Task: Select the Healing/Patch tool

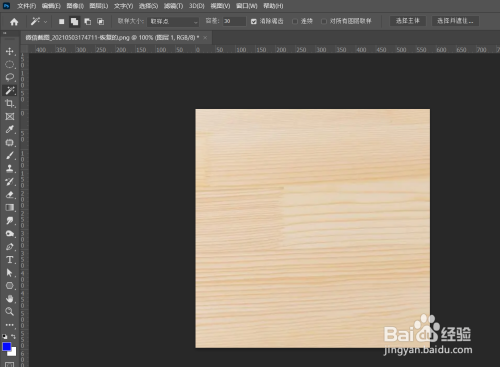Action: pos(10,142)
